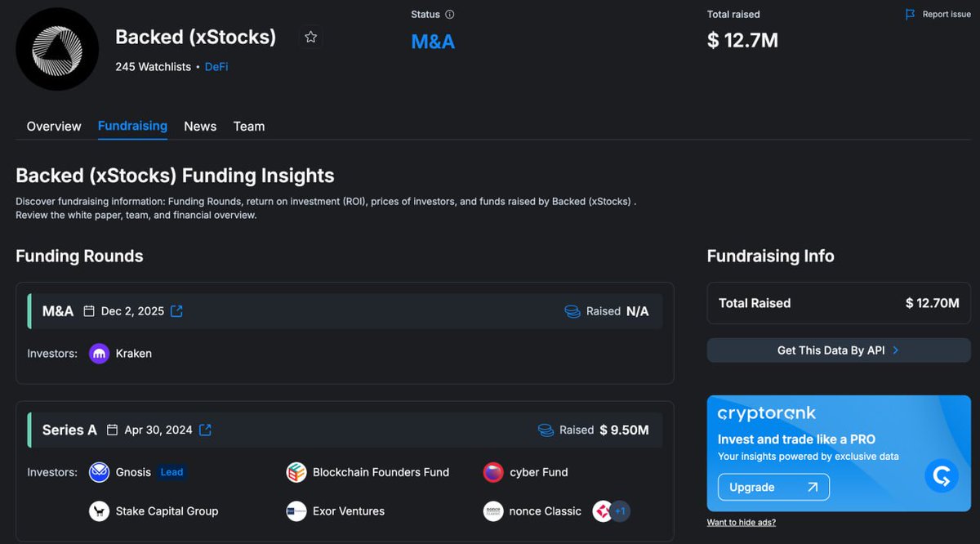Click the '$ 12.70M' Fundraising Info value
Viewport: 980px width, 544px height.
point(933,303)
